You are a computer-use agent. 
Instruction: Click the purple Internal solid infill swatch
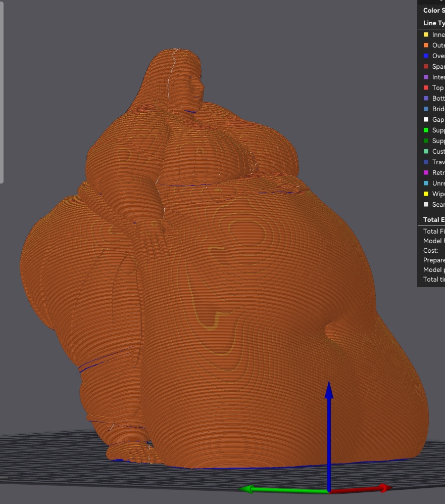click(426, 77)
